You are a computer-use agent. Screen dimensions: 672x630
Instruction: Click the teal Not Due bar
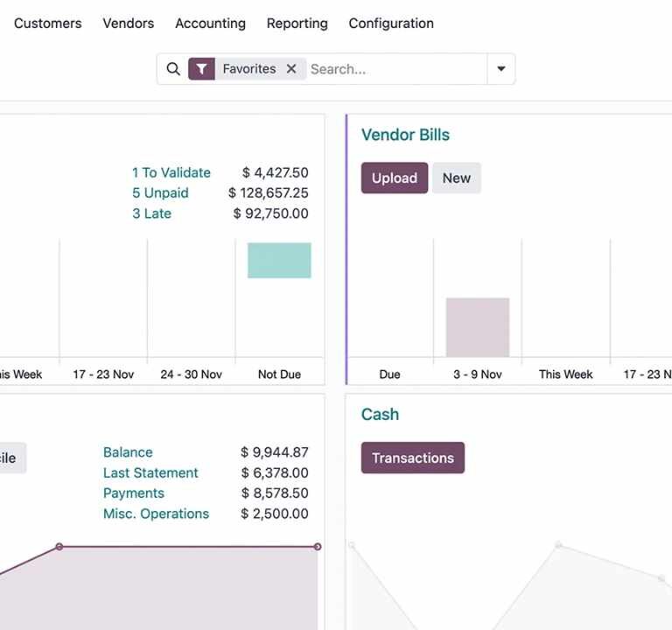coord(279,261)
